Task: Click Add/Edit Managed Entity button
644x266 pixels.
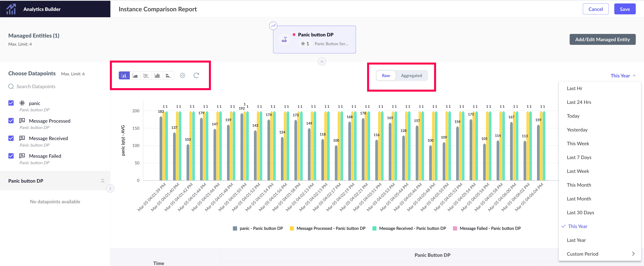Action: [x=602, y=39]
